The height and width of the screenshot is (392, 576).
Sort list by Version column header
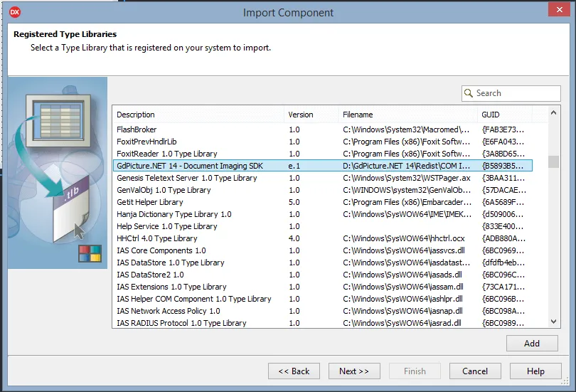pyautogui.click(x=311, y=115)
